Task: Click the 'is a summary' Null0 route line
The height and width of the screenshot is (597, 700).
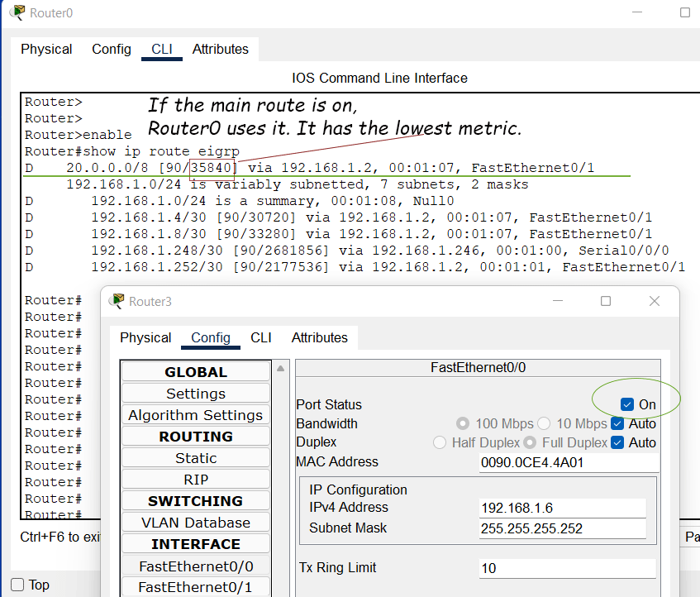Action: click(x=240, y=201)
